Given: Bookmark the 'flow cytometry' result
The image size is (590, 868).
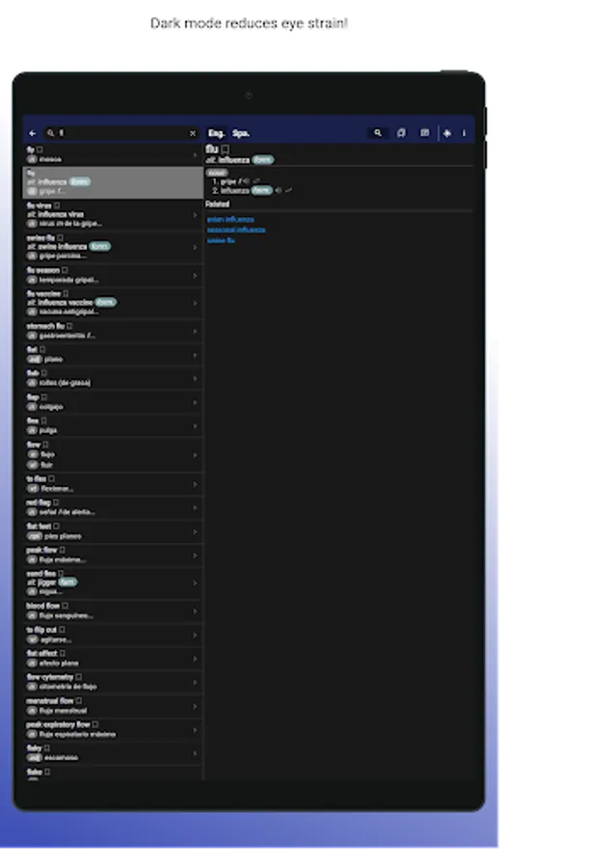Looking at the screenshot, I should point(79,677).
